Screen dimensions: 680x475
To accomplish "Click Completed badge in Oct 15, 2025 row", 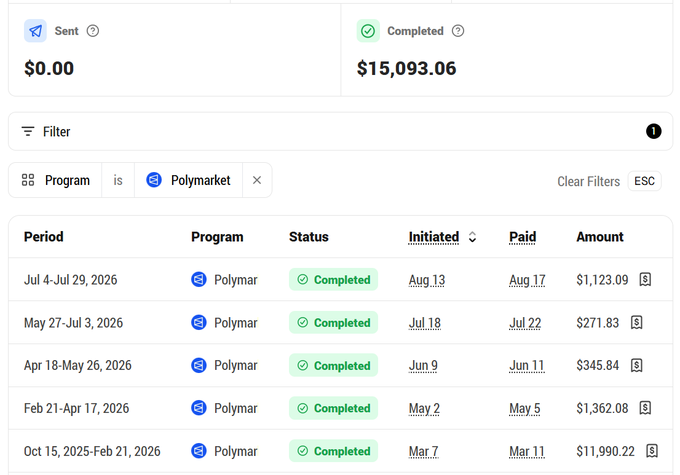I will tap(333, 451).
